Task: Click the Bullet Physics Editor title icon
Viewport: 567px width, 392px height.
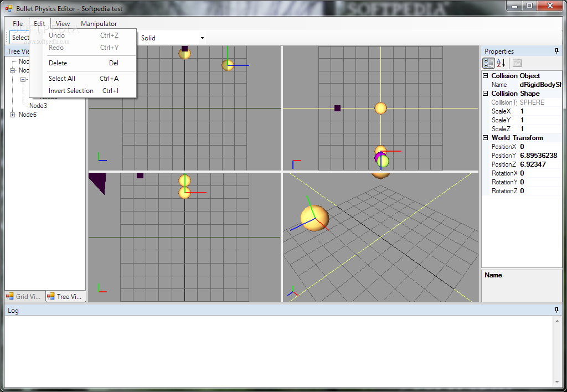Action: pyautogui.click(x=9, y=8)
